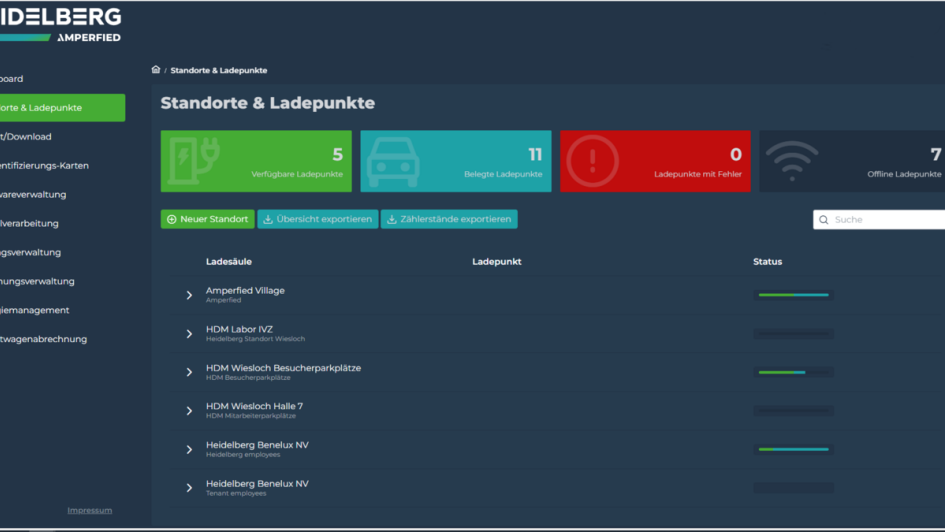Open the Report/Download sidebar item
The width and height of the screenshot is (945, 532).
26,137
